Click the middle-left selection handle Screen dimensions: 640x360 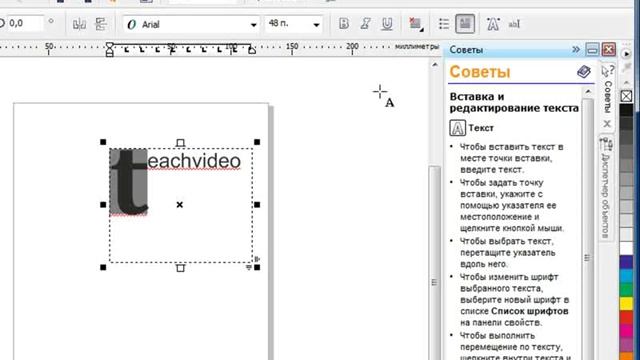(103, 204)
